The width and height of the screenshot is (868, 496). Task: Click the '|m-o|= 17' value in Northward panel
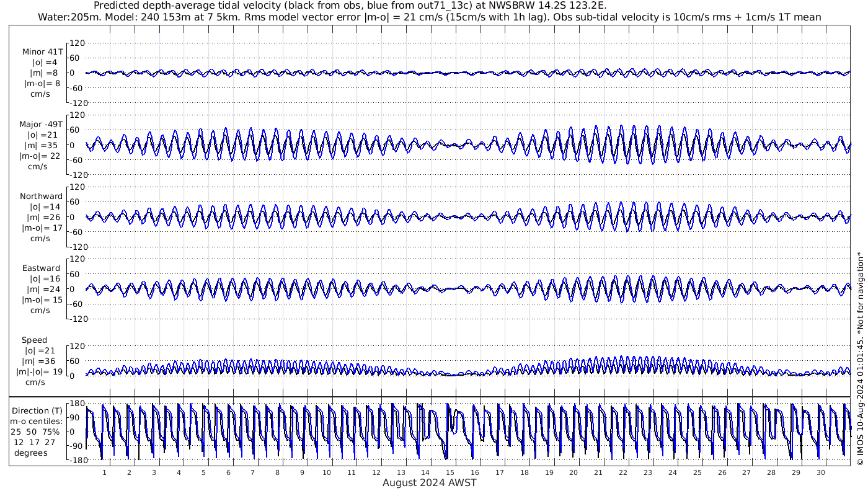(x=43, y=228)
